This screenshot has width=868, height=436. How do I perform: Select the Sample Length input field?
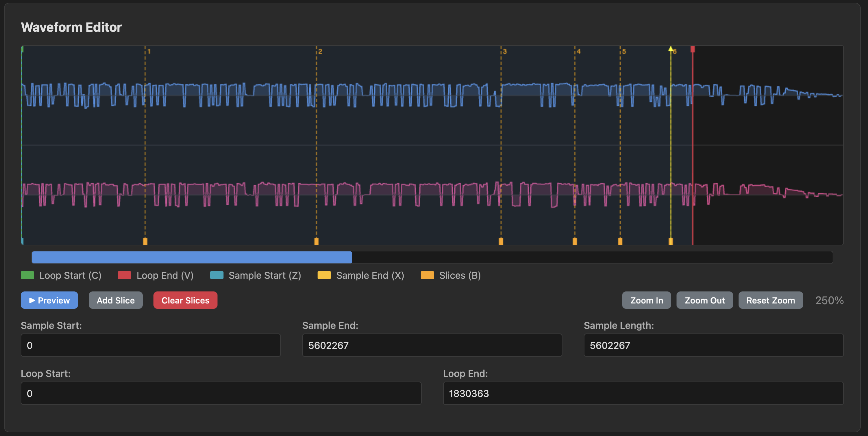point(713,345)
